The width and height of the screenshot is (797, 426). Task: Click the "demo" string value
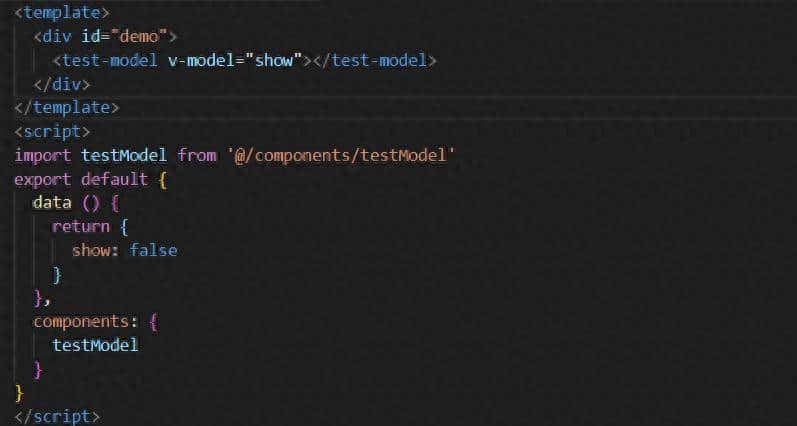tap(143, 37)
